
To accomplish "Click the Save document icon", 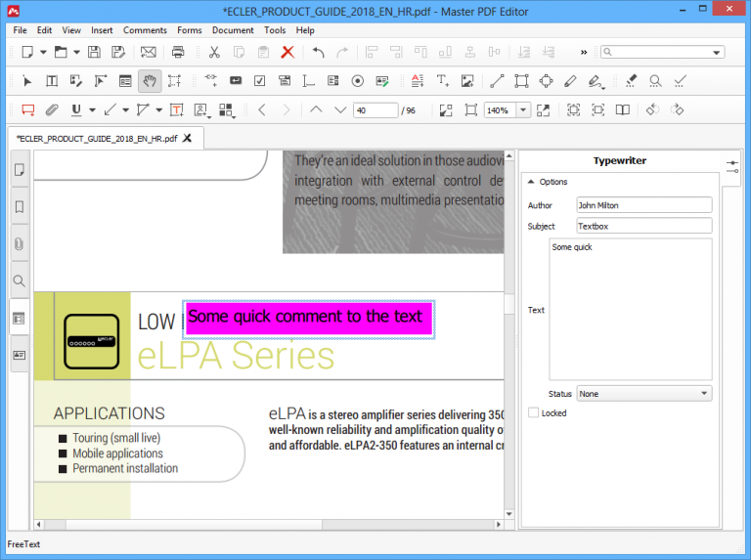I will click(x=94, y=52).
